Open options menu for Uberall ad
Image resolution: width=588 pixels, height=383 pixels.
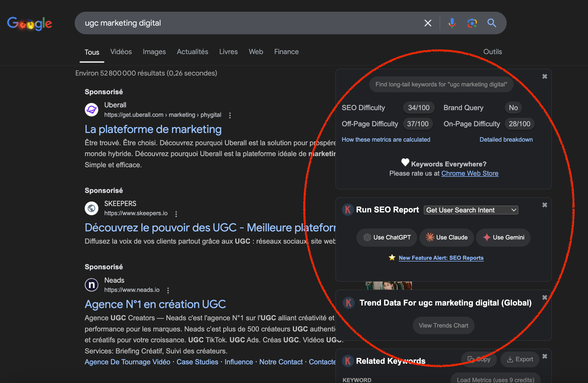[230, 115]
